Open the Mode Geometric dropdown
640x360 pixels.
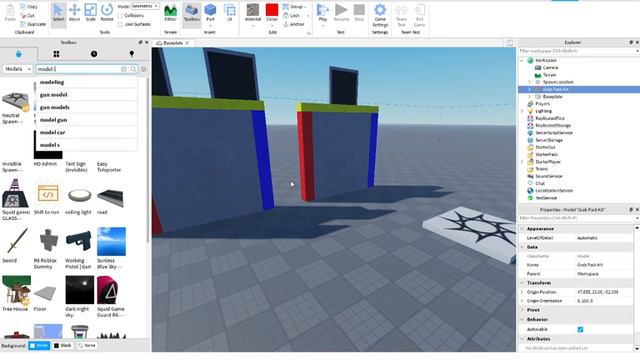click(144, 6)
